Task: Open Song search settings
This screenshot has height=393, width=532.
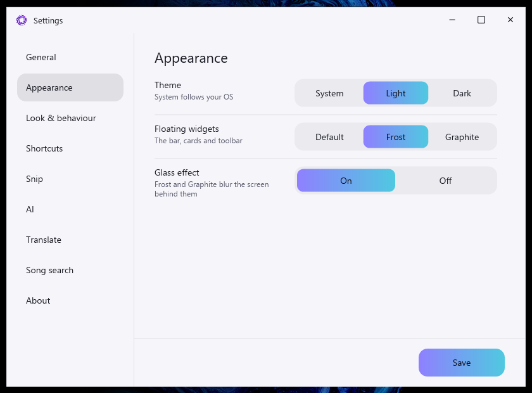Action: point(70,270)
